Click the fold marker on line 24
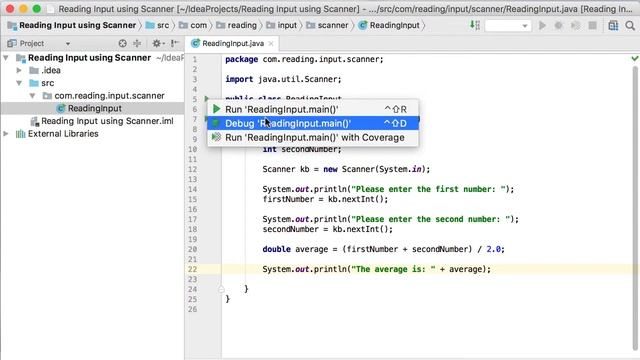This screenshot has height=360, width=640. [221, 289]
